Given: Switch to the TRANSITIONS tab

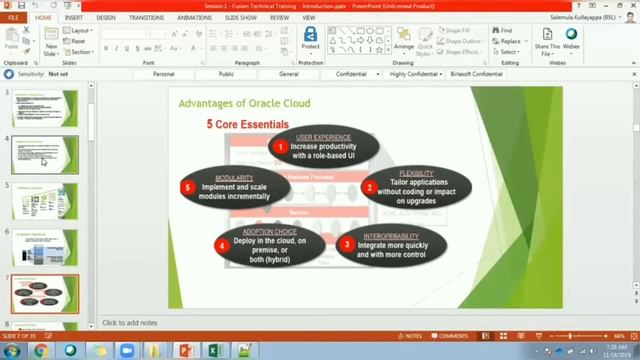Looking at the screenshot, I should (x=146, y=18).
